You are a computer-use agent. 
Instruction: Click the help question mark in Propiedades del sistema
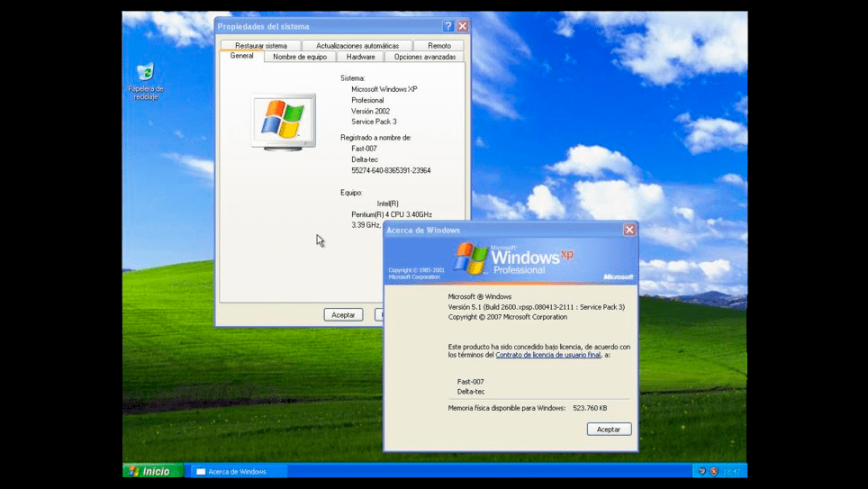(x=448, y=26)
